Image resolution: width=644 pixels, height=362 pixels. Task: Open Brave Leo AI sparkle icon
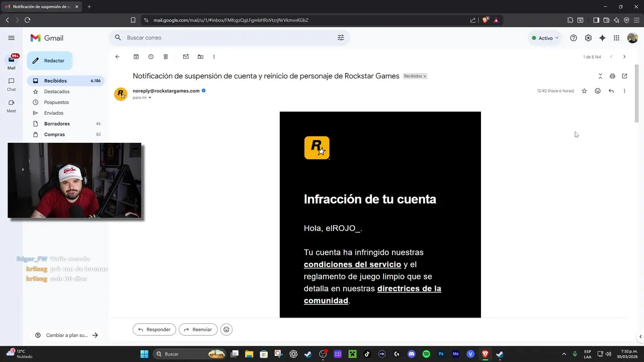(616, 20)
